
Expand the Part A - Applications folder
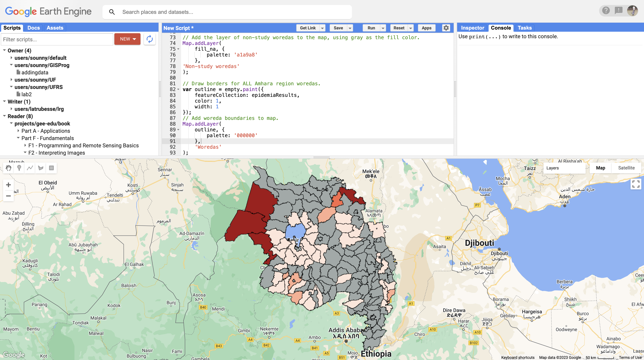coord(18,131)
